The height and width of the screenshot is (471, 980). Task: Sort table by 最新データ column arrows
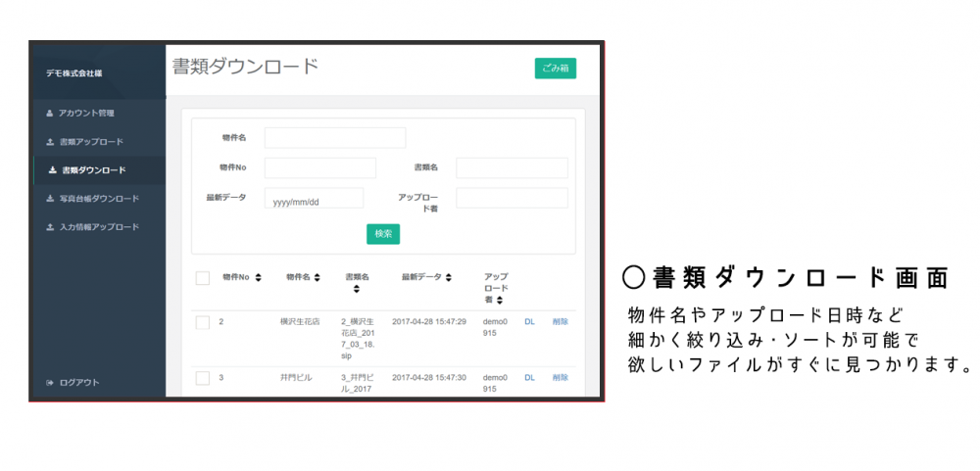[448, 277]
